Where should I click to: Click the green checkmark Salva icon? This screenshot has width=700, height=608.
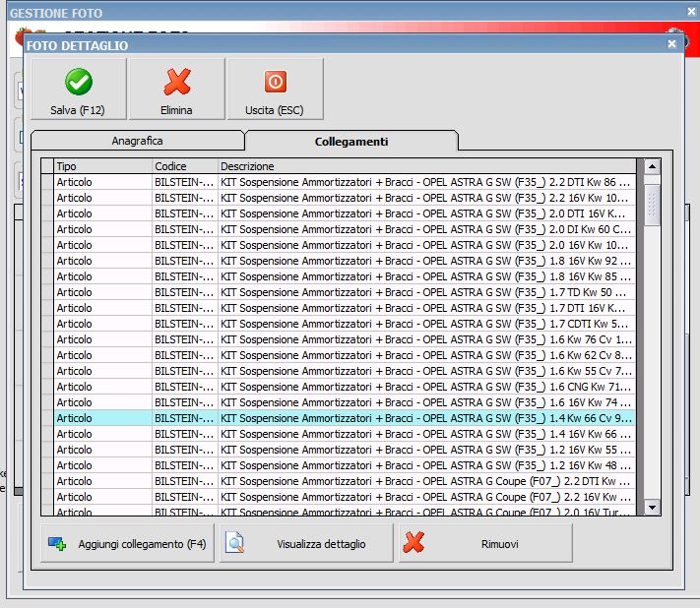[79, 82]
